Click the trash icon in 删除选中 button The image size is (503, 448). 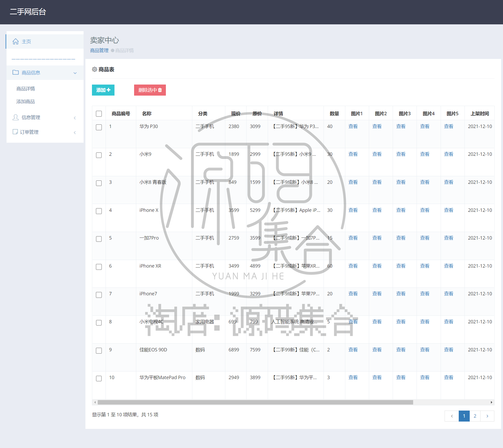[x=160, y=90]
